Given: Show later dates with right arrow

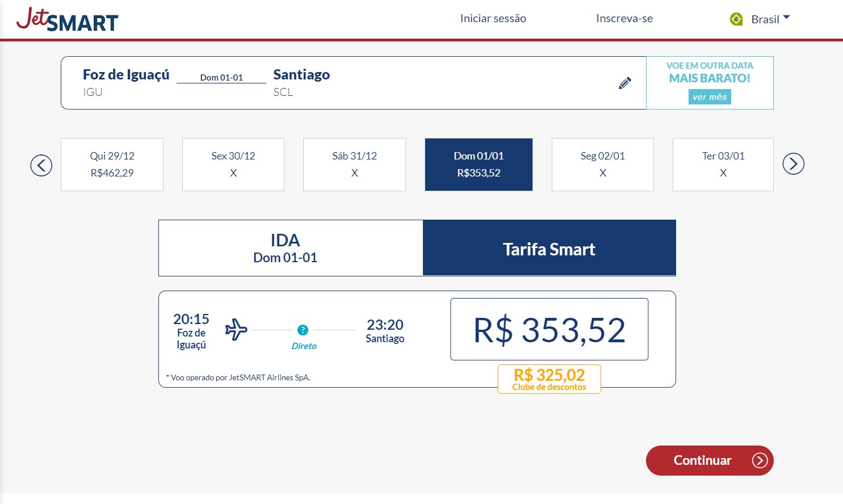Looking at the screenshot, I should [793, 164].
